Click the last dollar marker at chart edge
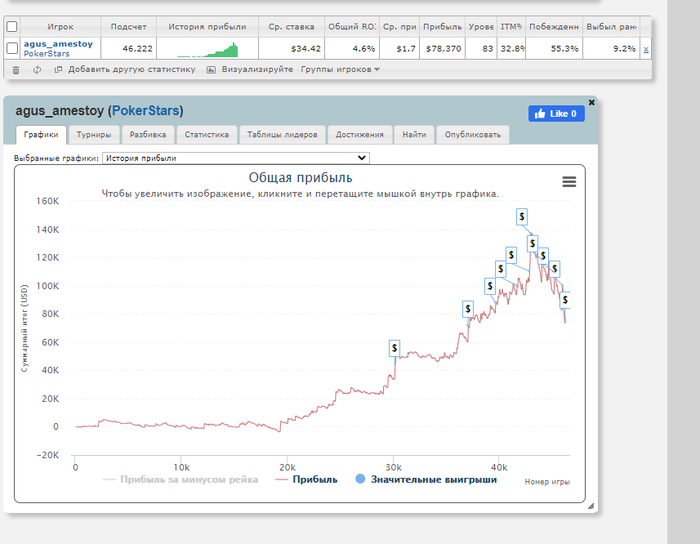 pyautogui.click(x=565, y=300)
